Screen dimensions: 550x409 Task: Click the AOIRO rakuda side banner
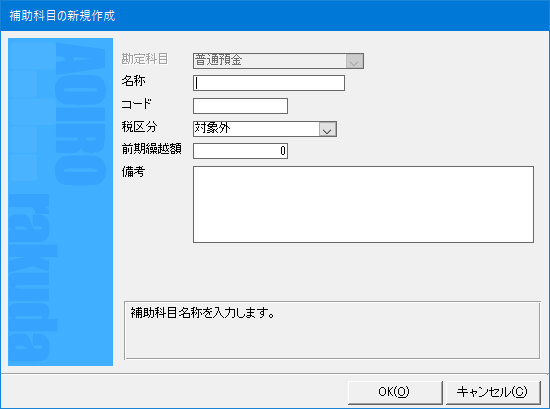click(x=60, y=202)
